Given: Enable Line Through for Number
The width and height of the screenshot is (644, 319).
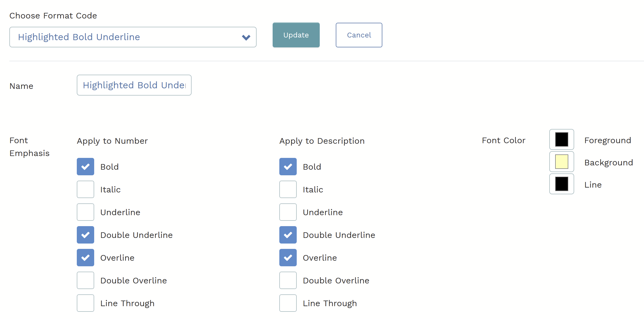Looking at the screenshot, I should click(x=85, y=303).
